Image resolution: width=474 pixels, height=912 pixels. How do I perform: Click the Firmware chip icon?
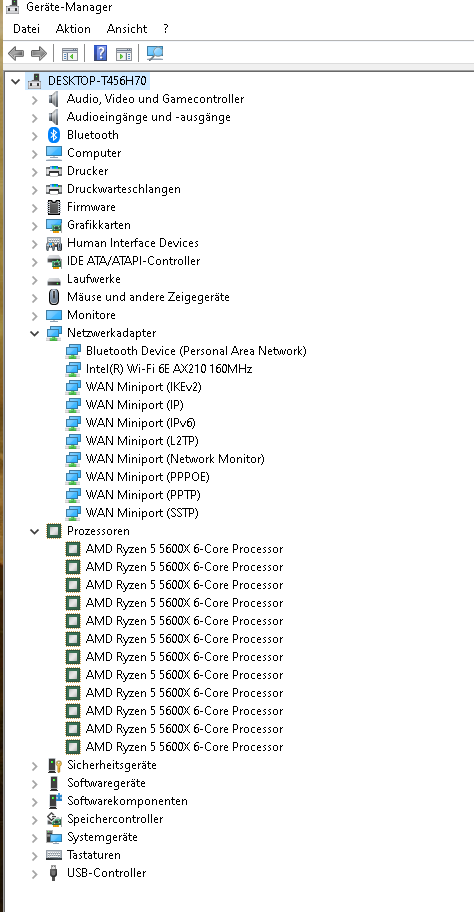[54, 207]
